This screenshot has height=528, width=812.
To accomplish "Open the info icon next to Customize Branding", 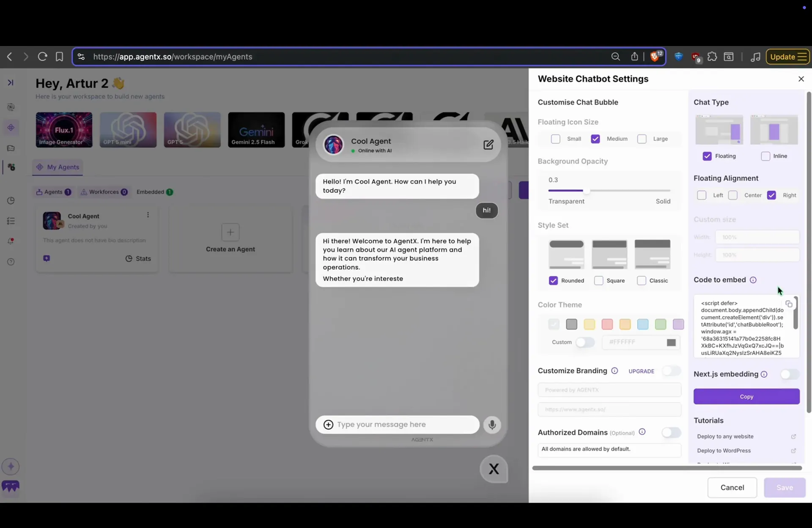I will (614, 371).
